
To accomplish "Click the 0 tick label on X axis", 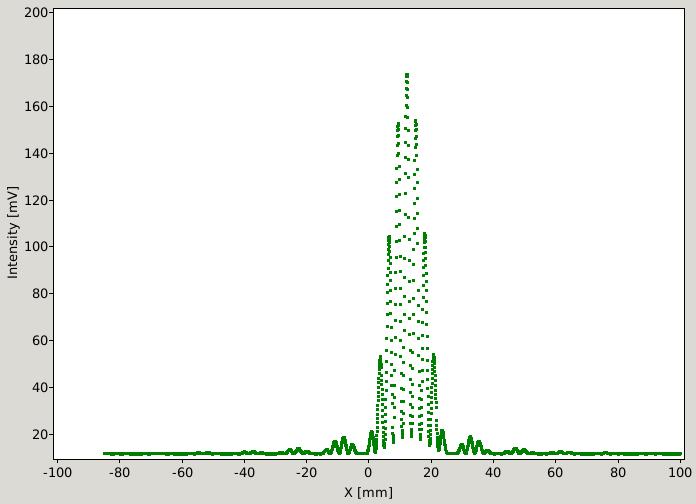I will (x=368, y=473).
